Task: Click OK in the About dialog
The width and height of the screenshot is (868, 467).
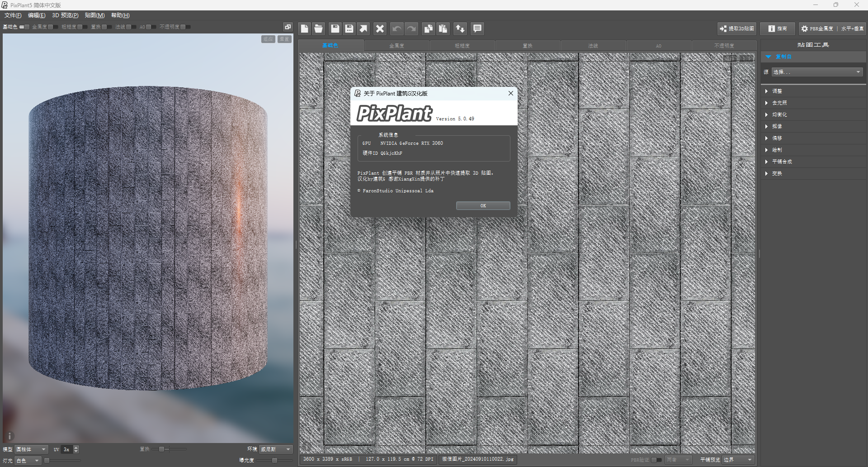Action: pos(483,206)
